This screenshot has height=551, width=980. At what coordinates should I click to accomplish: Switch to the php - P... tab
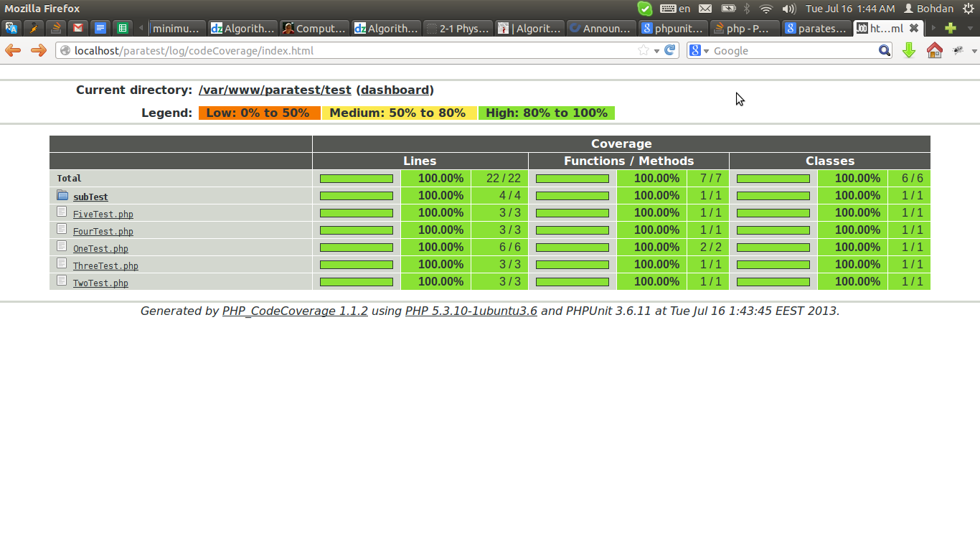click(745, 28)
